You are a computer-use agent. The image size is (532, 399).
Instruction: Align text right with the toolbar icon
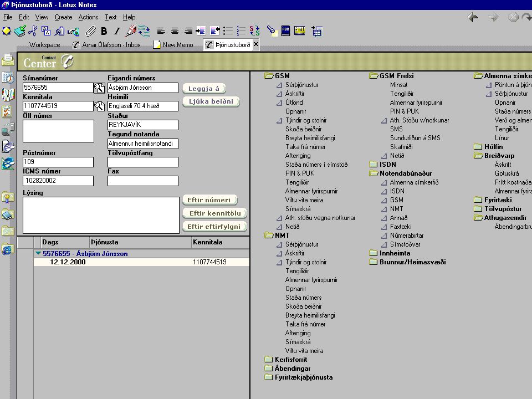point(188,31)
